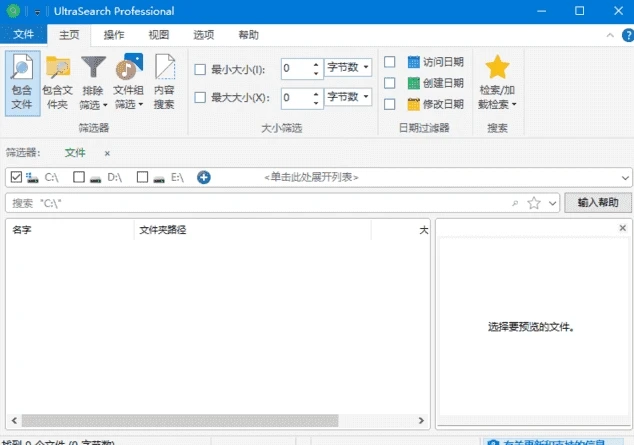
Task: Open the 文件 menu tab
Action: (23, 34)
